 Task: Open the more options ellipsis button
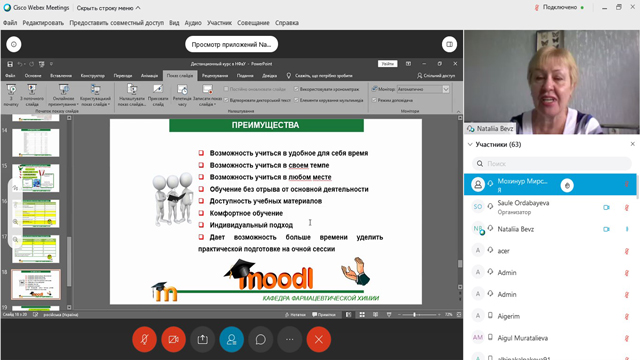289,339
